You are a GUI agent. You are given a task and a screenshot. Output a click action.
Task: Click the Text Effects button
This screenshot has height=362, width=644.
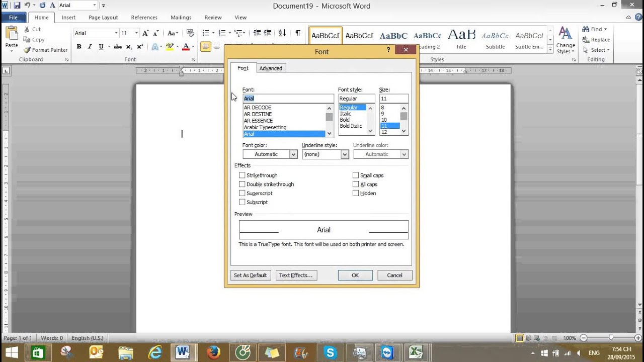click(296, 276)
